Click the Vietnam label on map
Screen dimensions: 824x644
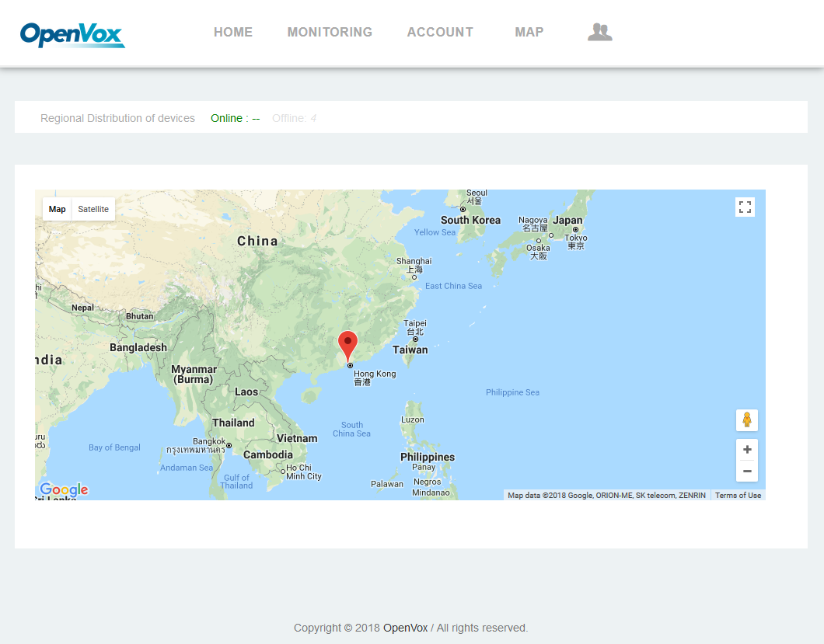pos(297,439)
